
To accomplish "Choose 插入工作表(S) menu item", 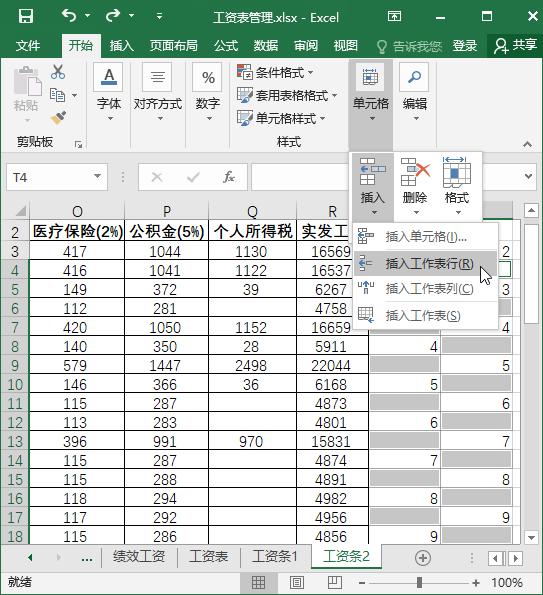I will click(x=425, y=315).
